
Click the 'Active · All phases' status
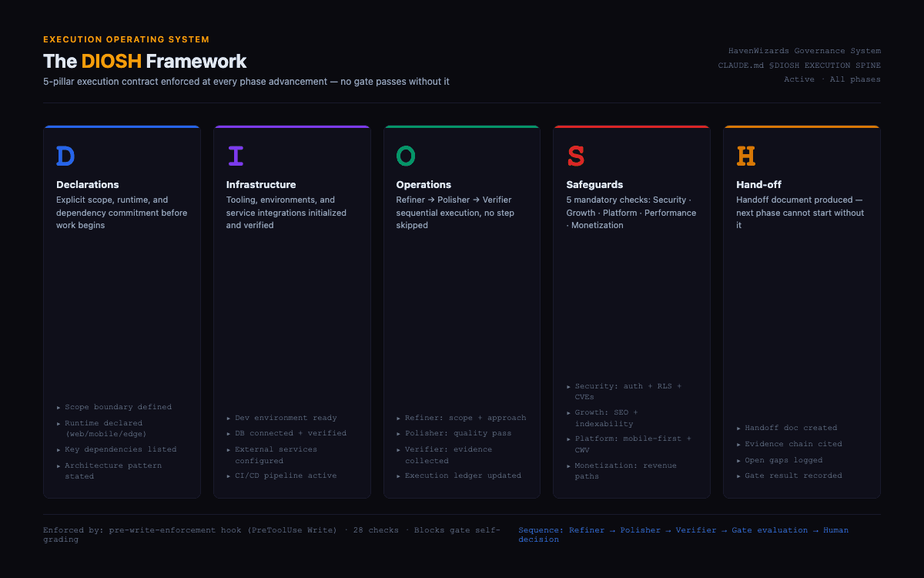(832, 79)
